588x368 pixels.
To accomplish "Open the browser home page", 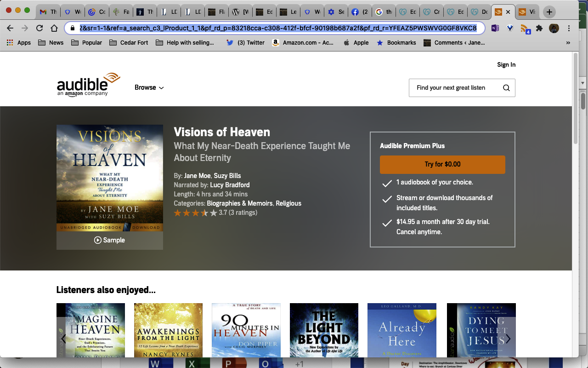I will [x=54, y=28].
